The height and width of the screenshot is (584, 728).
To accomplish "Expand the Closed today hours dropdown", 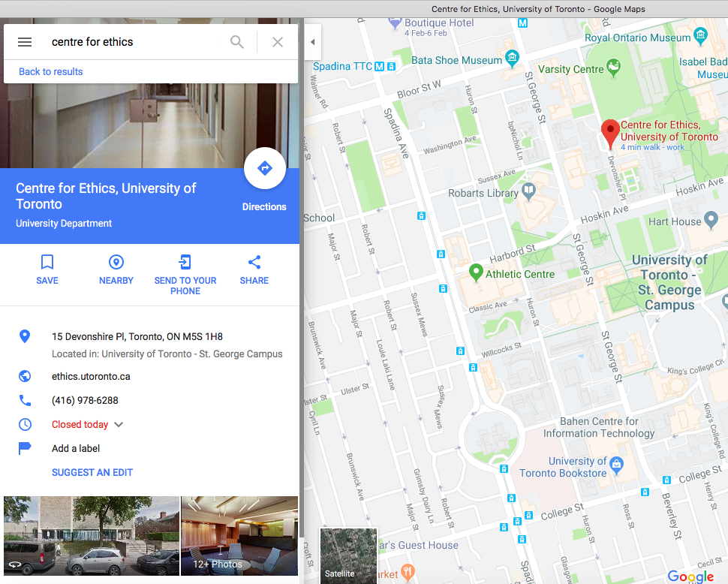I will (119, 424).
